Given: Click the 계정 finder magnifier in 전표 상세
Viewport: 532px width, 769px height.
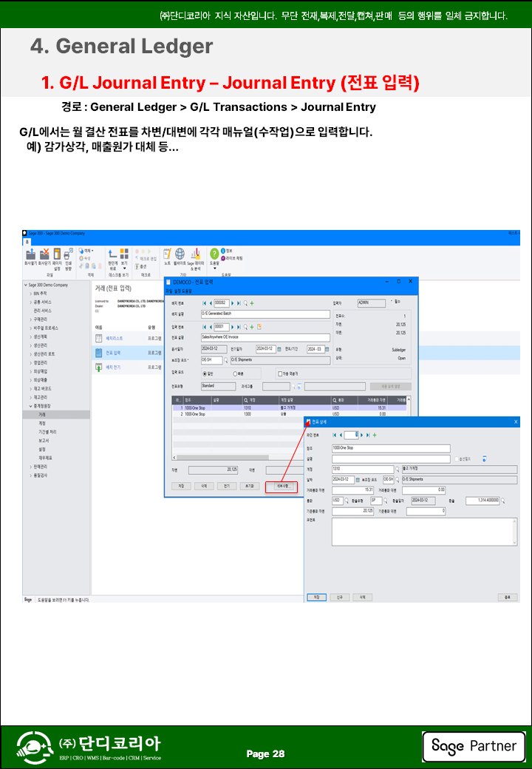Looking at the screenshot, I should (398, 470).
